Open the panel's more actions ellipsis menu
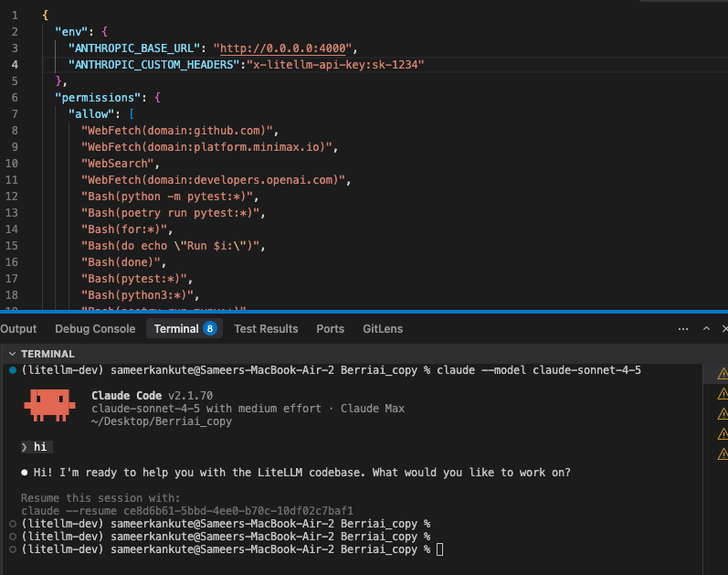728x575 pixels. click(x=683, y=329)
